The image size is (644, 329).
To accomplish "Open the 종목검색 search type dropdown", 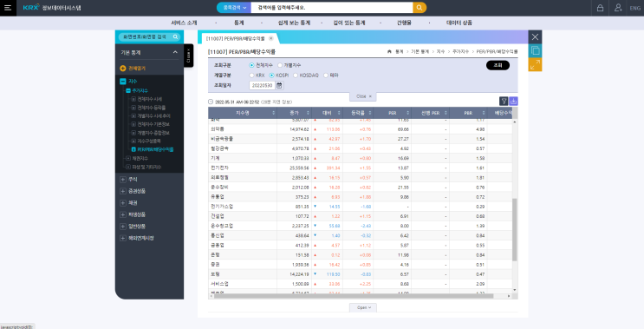I will pyautogui.click(x=234, y=8).
